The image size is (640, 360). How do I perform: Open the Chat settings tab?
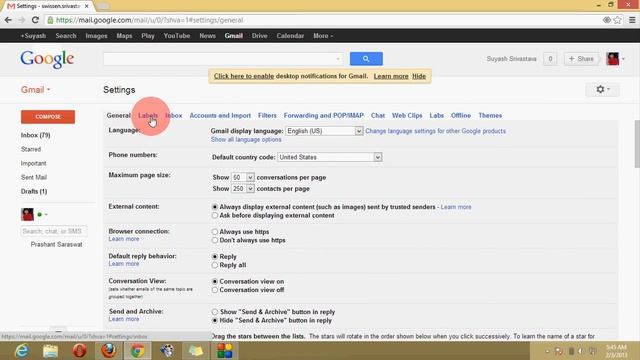(378, 116)
